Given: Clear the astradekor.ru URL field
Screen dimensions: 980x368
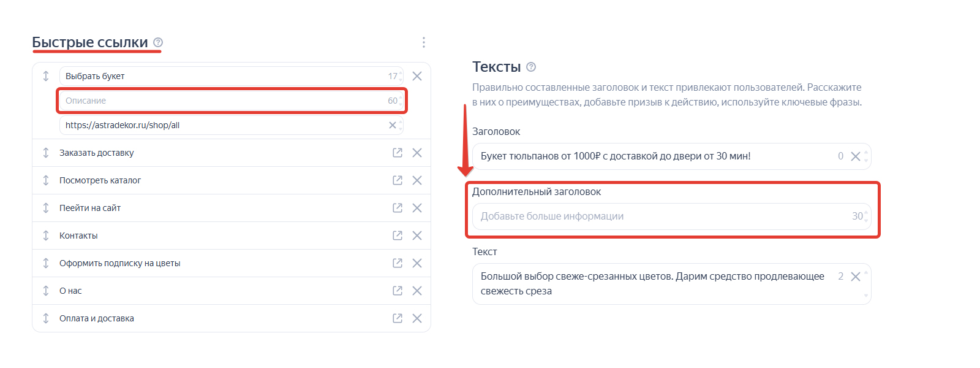Looking at the screenshot, I should coord(393,125).
